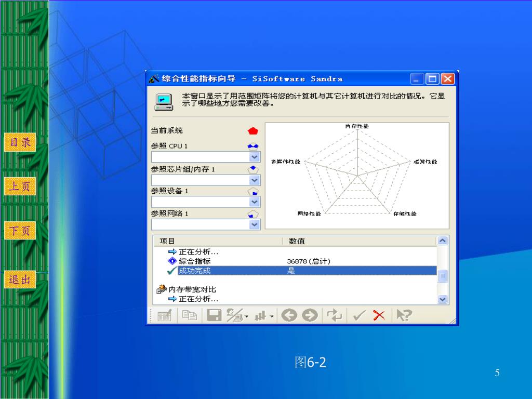Click the 36878 (总计) value
Viewport: 532px width, 399px height.
pyautogui.click(x=309, y=261)
